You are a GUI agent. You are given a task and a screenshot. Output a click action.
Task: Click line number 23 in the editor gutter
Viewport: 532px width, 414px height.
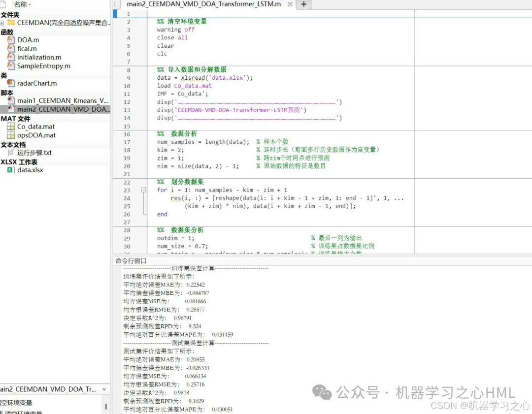(x=127, y=190)
